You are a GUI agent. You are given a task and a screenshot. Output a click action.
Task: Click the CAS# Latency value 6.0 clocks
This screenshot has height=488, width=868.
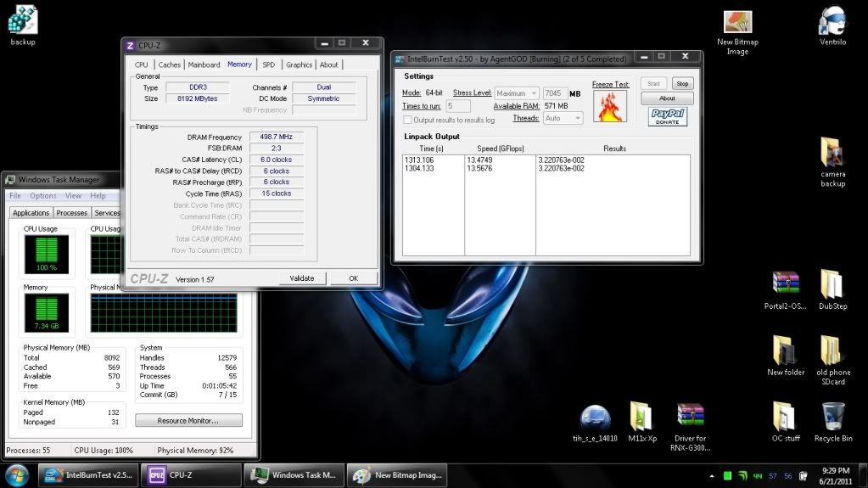(277, 160)
